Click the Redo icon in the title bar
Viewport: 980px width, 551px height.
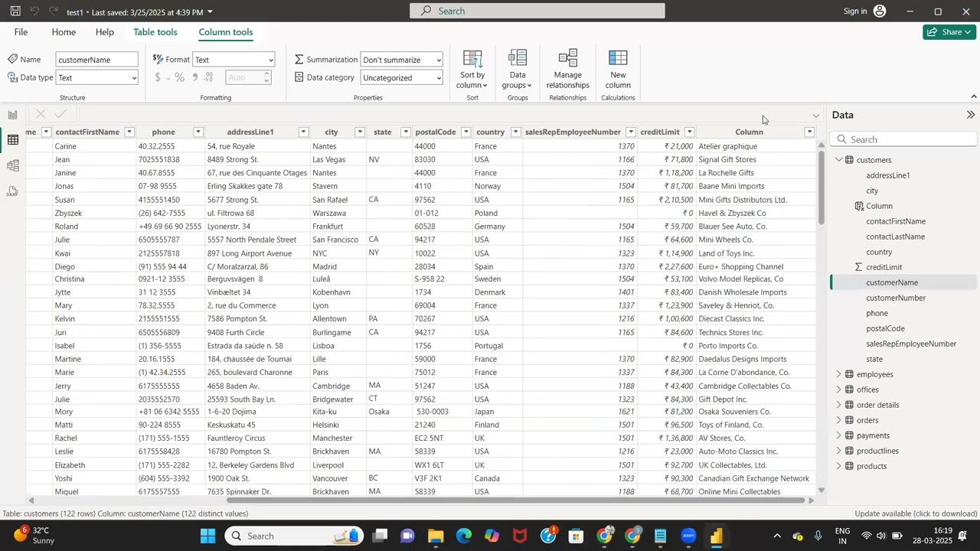pos(54,11)
